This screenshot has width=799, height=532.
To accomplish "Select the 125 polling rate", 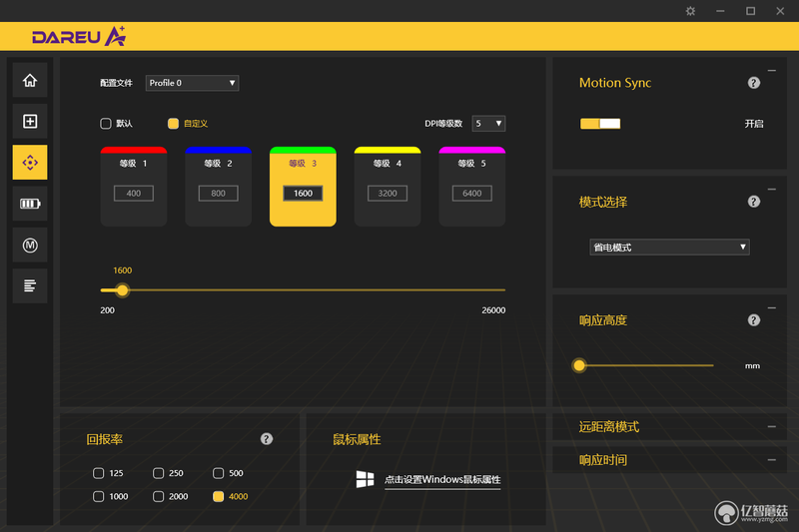I will pyautogui.click(x=98, y=473).
